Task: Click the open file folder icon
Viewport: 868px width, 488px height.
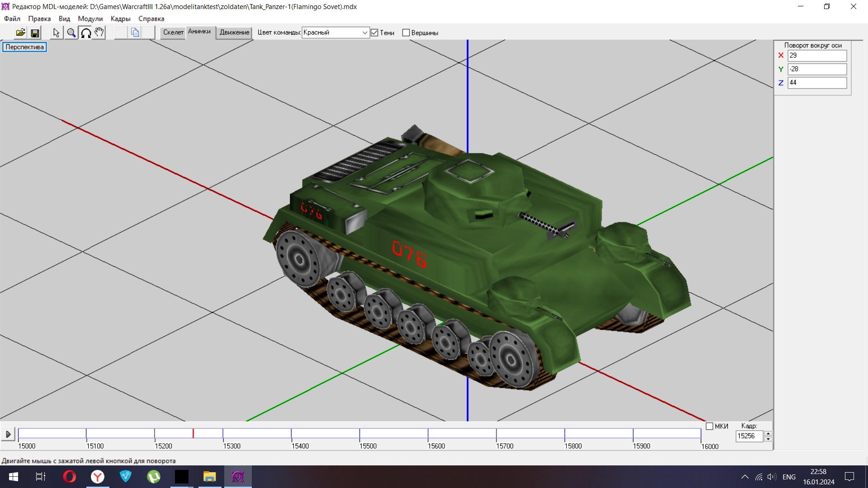Action: coord(20,33)
